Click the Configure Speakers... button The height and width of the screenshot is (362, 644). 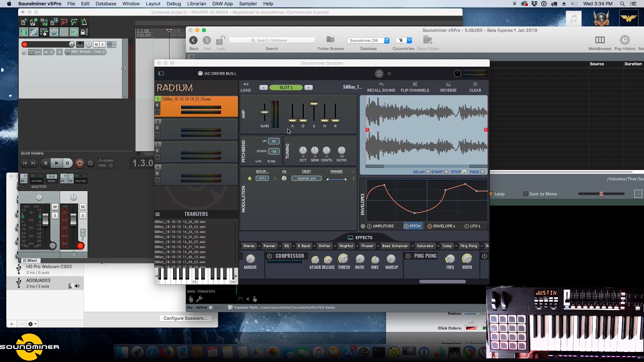(185, 318)
